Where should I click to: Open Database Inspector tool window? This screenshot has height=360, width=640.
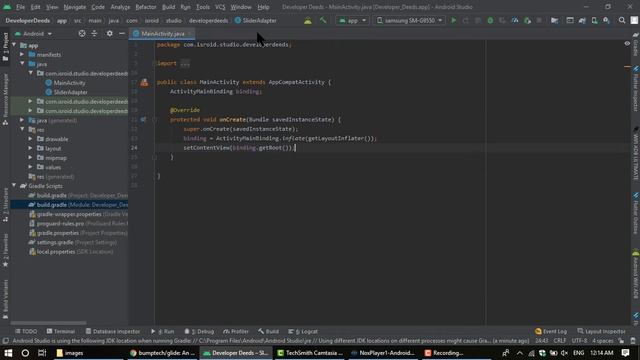[x=113, y=331]
